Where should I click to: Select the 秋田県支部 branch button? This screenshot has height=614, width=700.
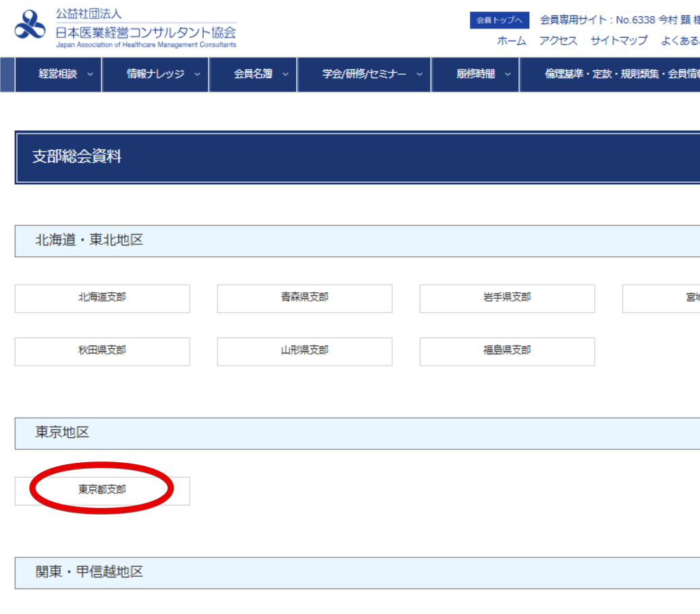pos(102,352)
